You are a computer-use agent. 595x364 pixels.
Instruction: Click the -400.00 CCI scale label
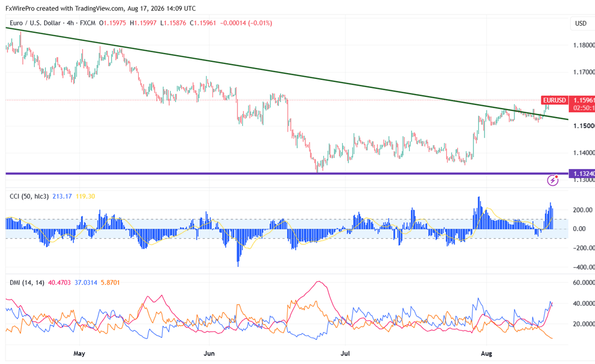[x=583, y=267]
